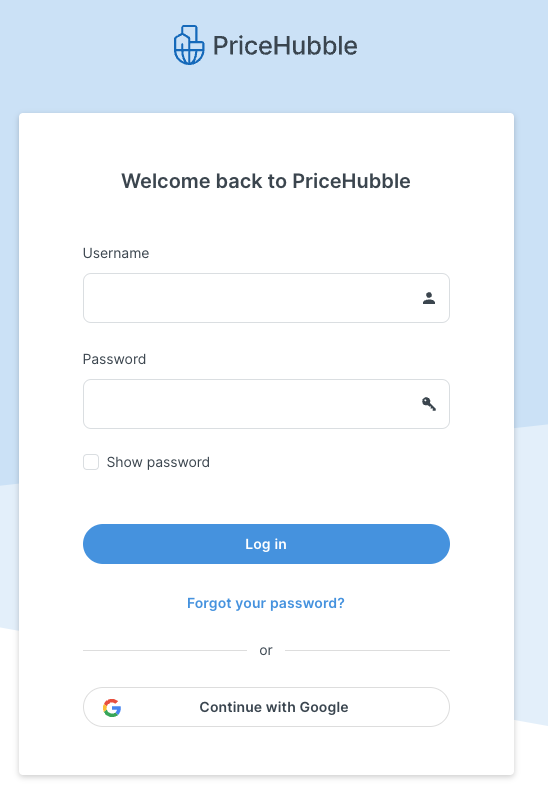
Task: Click the PriceHubble wordmark beside the logo
Action: [285, 46]
